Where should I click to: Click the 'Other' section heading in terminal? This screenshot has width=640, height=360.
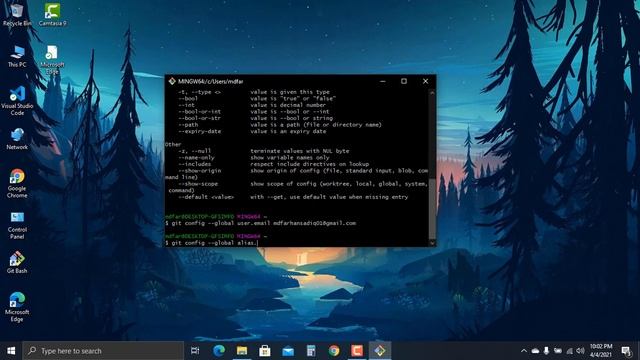click(x=173, y=144)
